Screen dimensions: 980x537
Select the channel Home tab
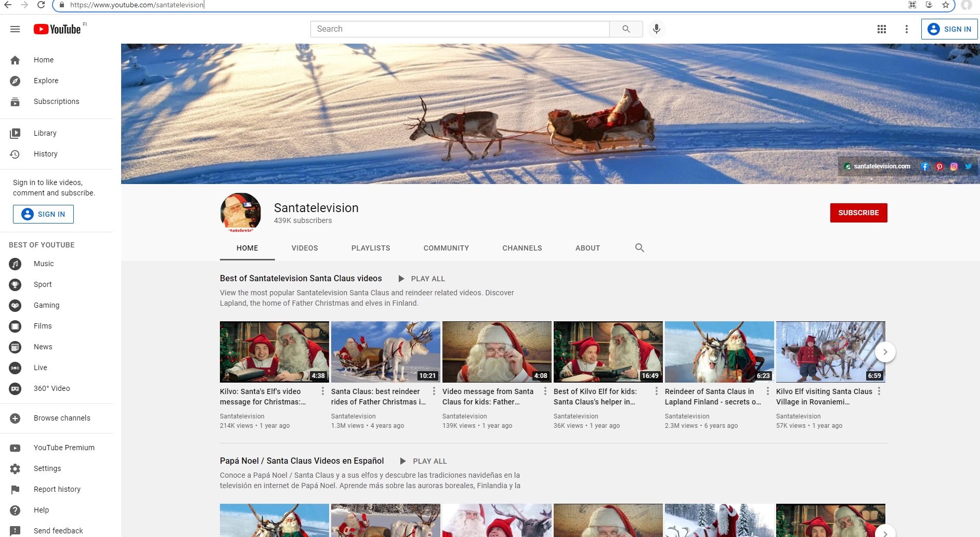click(247, 248)
